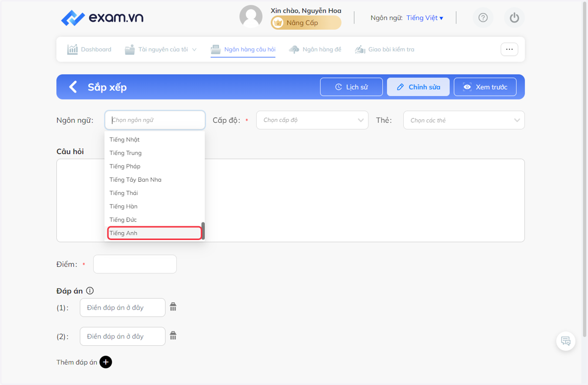Viewport: 588px width, 385px height.
Task: Select Tiếng Nhật from the list
Action: pos(154,140)
